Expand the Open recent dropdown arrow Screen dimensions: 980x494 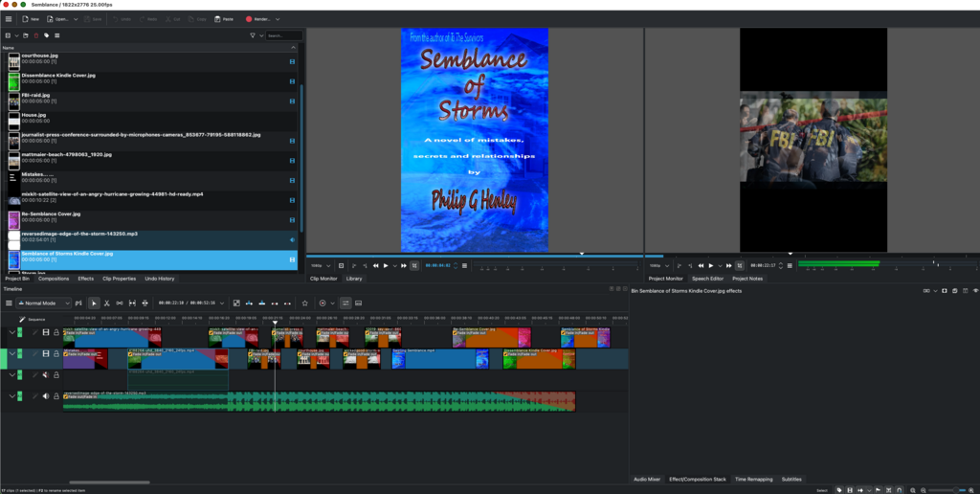76,19
